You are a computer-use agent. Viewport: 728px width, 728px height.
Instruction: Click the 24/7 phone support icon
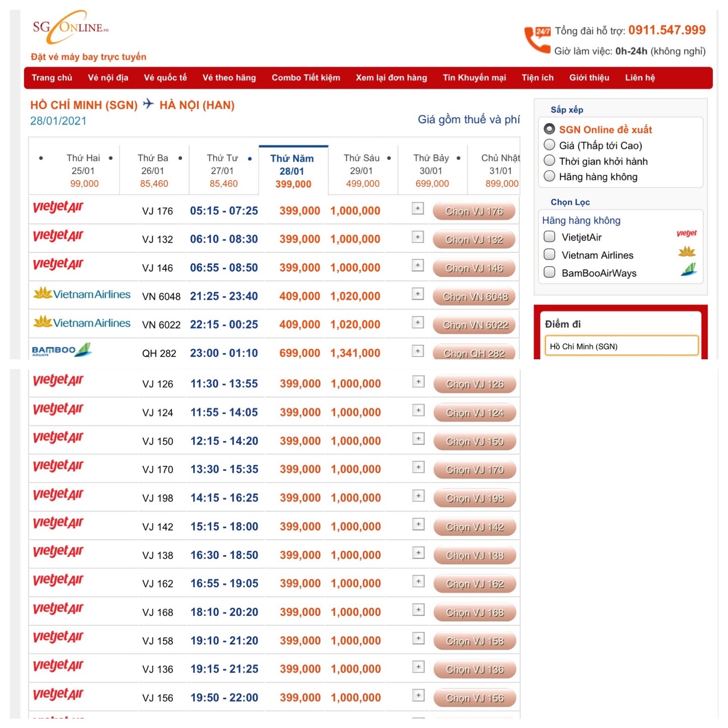click(537, 39)
